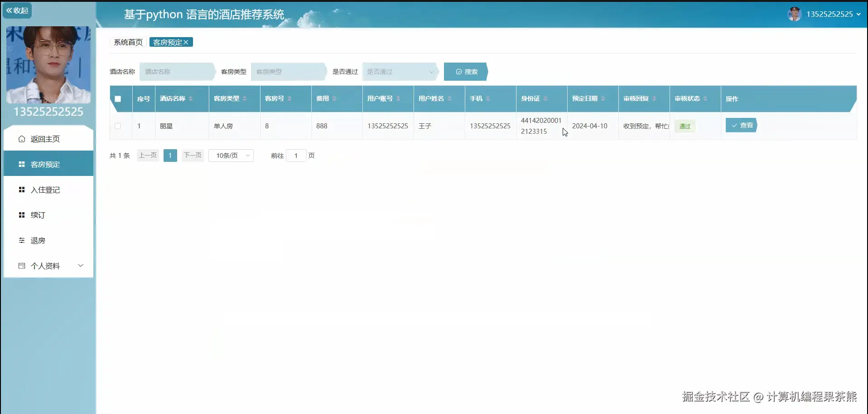
Task: Select the 客房预定 grid icon in sidebar
Action: coord(21,164)
